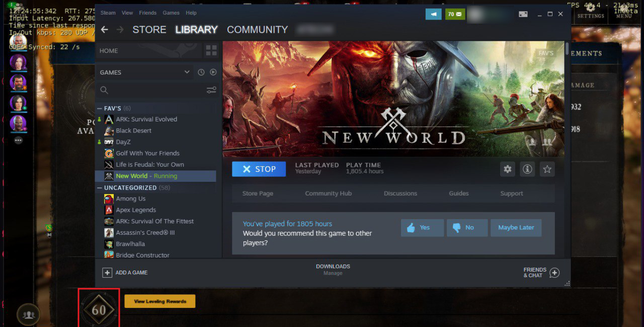Click thumbs down No recommend button
This screenshot has height=327, width=644.
coord(467,228)
